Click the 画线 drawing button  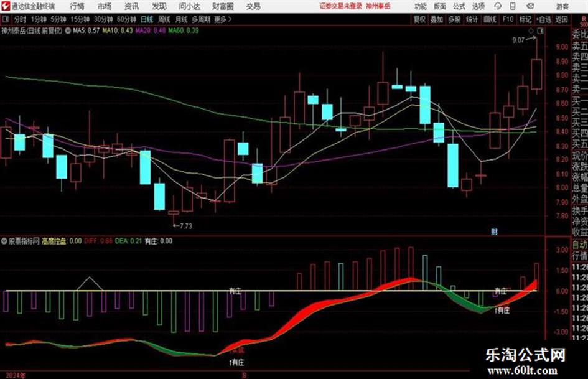[x=490, y=19]
